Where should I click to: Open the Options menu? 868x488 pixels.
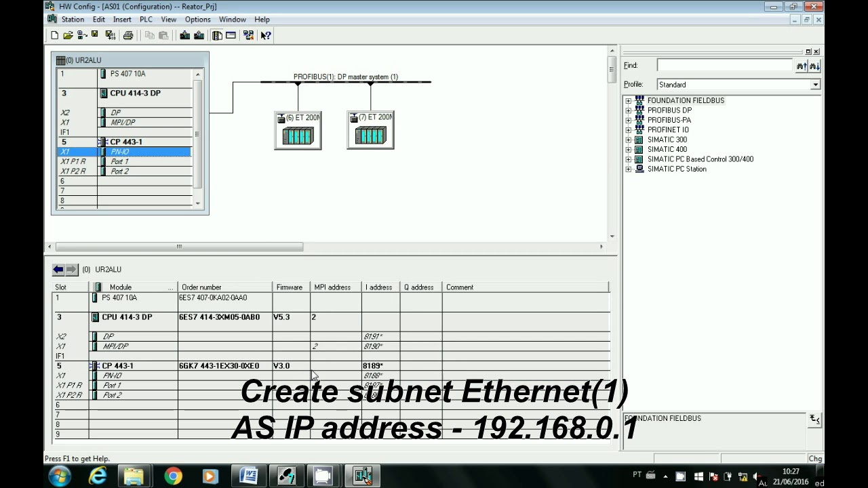(197, 20)
